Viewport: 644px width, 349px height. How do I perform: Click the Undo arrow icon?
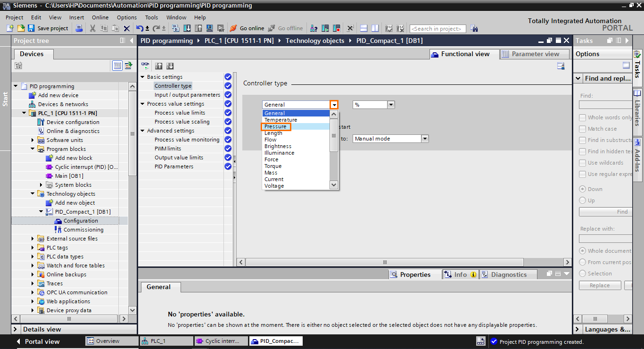tap(140, 28)
